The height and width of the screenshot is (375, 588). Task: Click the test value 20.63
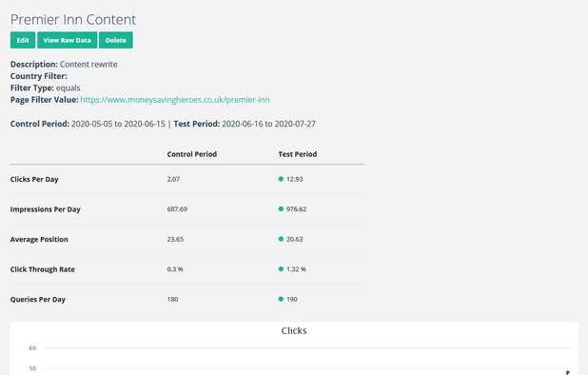(x=295, y=239)
